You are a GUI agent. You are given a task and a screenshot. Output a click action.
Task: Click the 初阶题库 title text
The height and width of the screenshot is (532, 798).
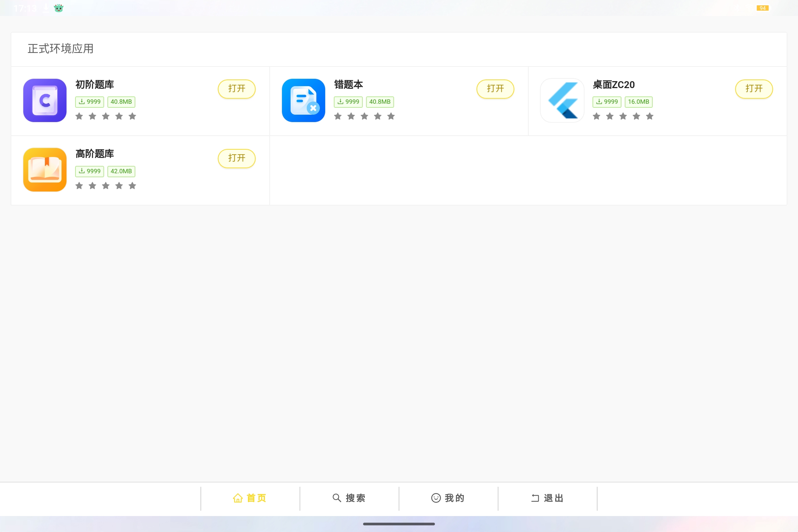(95, 84)
